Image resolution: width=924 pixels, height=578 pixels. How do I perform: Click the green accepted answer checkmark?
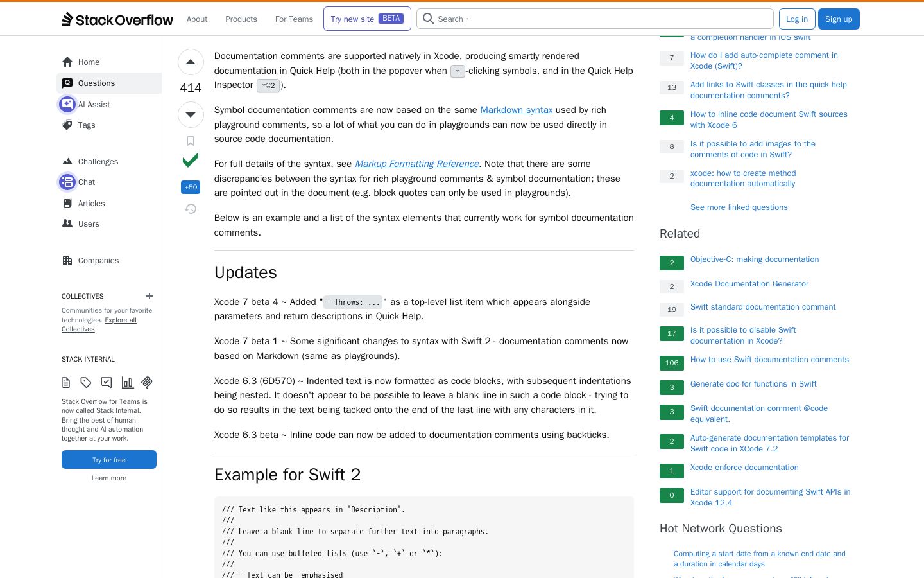[191, 161]
